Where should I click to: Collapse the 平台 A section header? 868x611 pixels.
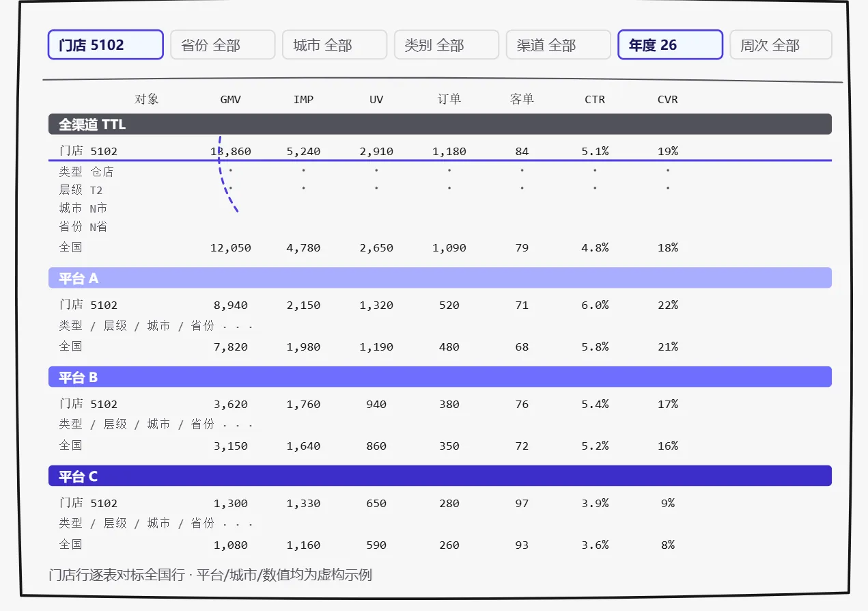coord(440,278)
